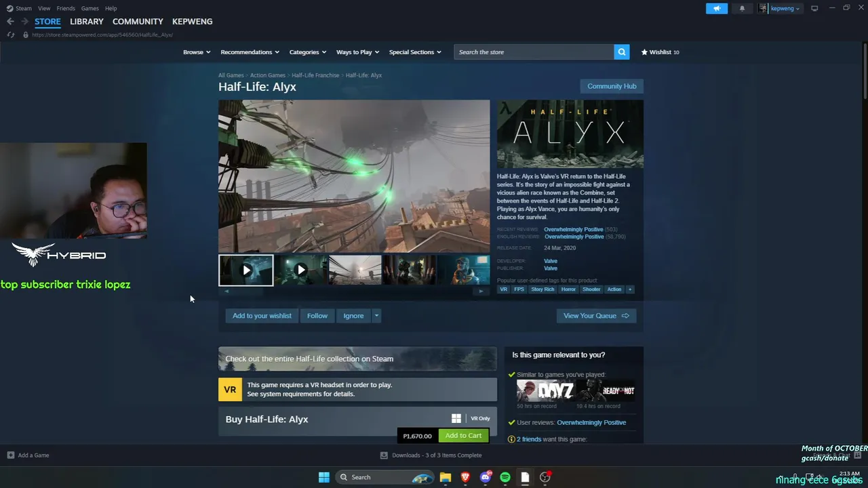This screenshot has width=868, height=488.
Task: Select the STORE tab
Action: click(47, 22)
